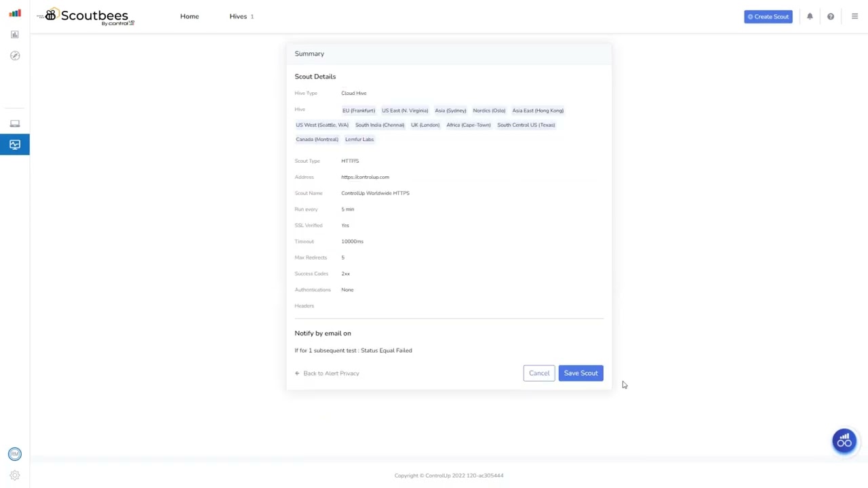This screenshot has height=488, width=868.
Task: Open the hamburger menu icon
Action: click(854, 16)
